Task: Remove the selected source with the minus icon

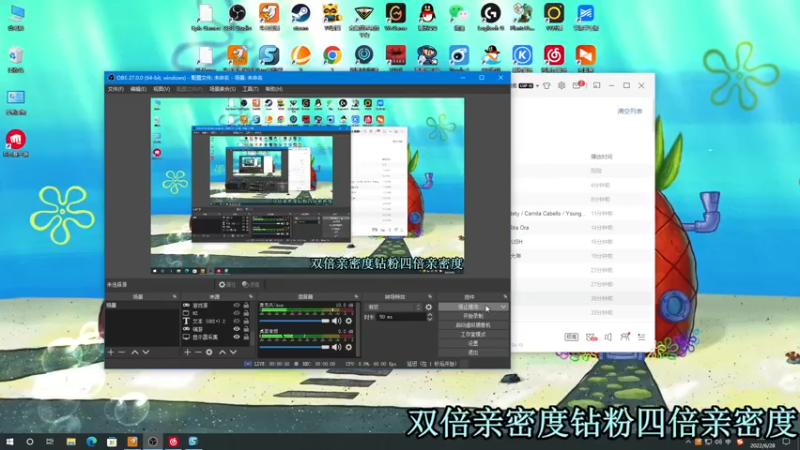Action: click(198, 352)
